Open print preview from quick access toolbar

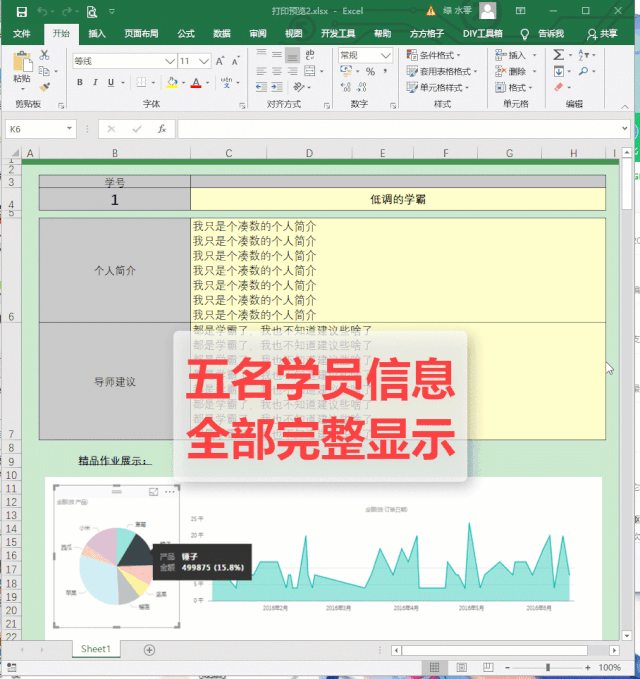pyautogui.click(x=92, y=12)
